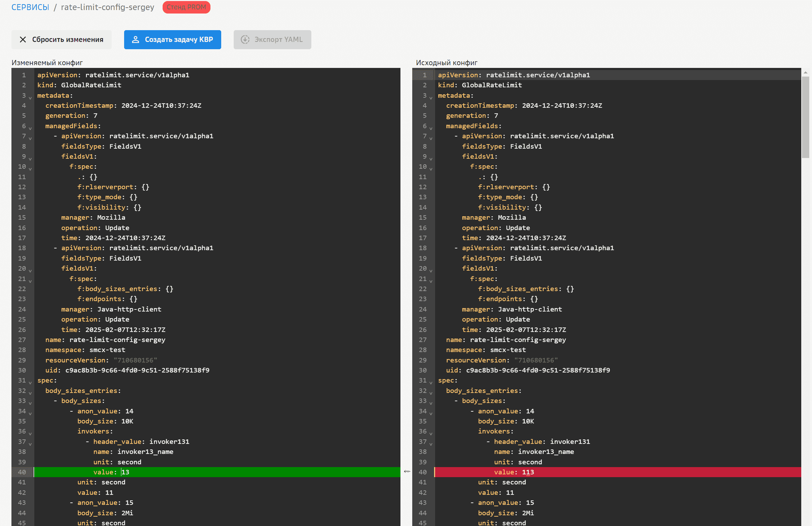This screenshot has width=812, height=526.
Task: Fold the spec section in left editor
Action: (30, 383)
